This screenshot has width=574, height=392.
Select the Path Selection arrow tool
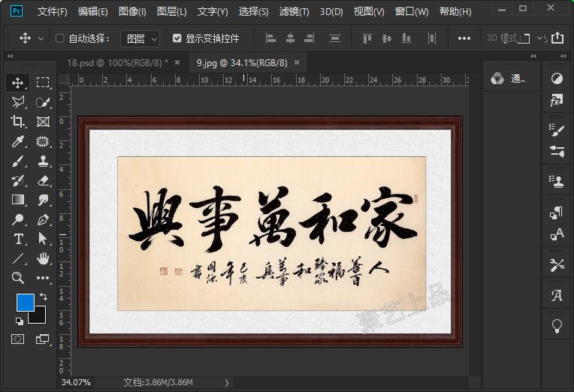click(43, 239)
